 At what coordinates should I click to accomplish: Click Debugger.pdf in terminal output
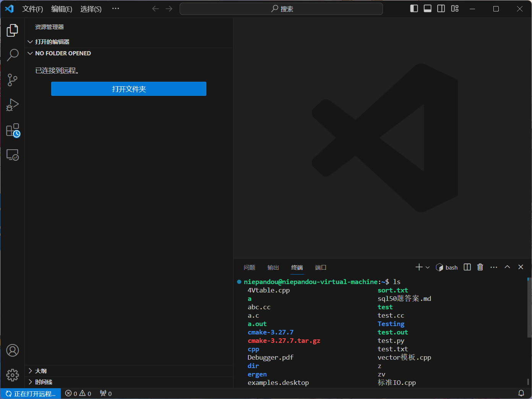[271, 358]
